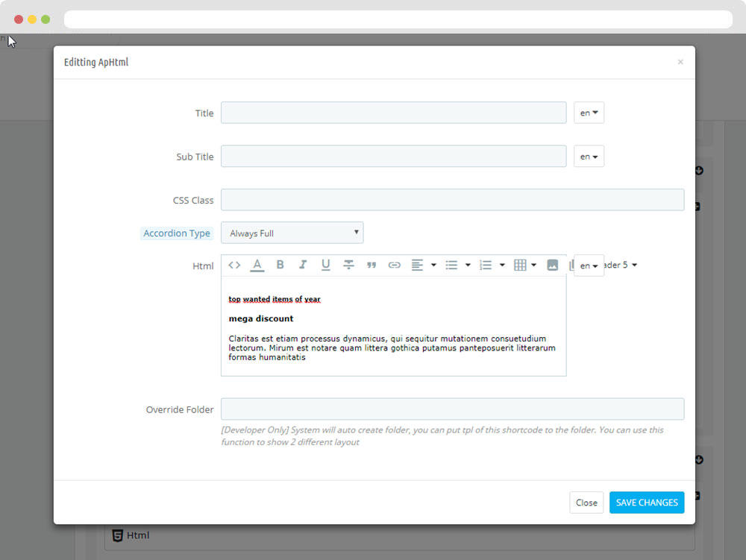Click the numbered list icon

point(486,265)
